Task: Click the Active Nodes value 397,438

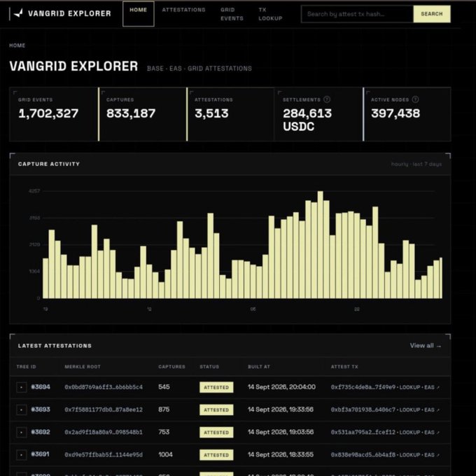Action: tap(395, 113)
